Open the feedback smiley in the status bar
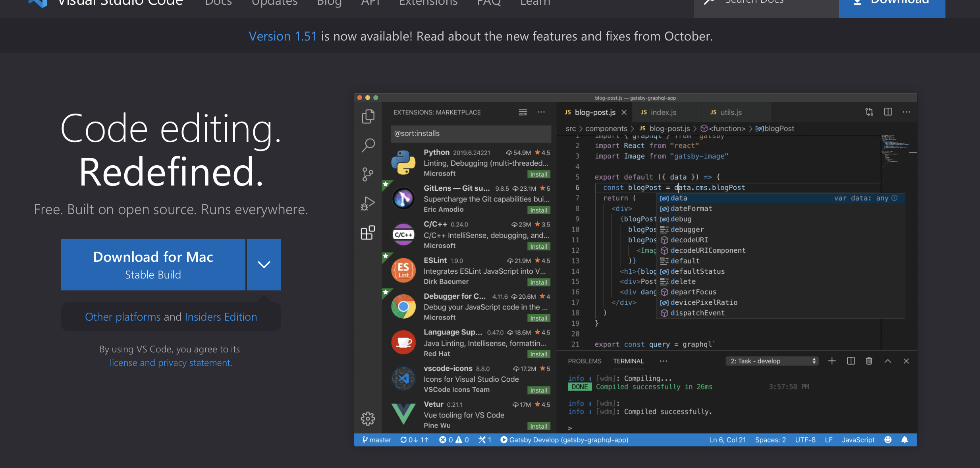Viewport: 980px width, 468px height. [x=888, y=440]
